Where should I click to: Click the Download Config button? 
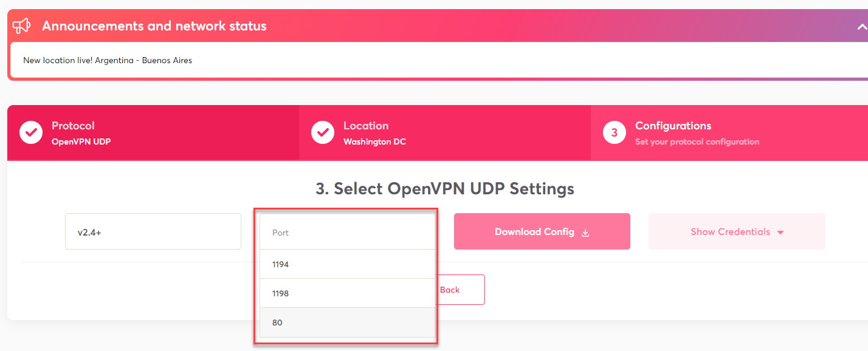pyautogui.click(x=542, y=231)
